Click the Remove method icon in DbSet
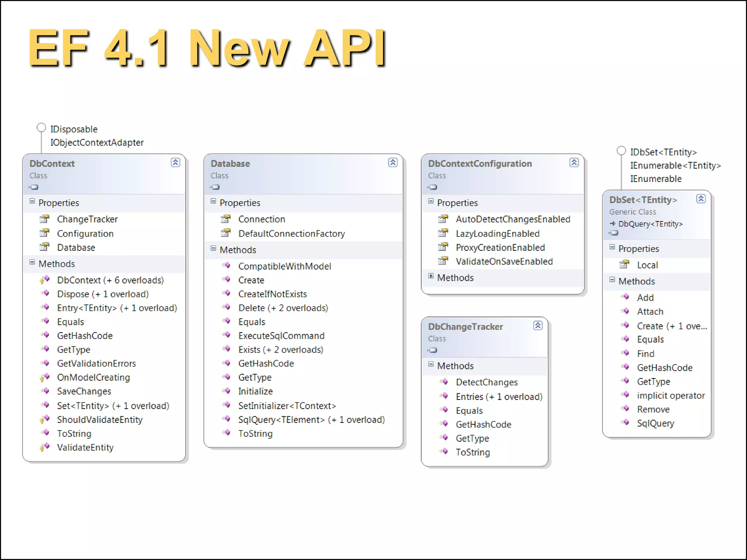 tap(625, 409)
